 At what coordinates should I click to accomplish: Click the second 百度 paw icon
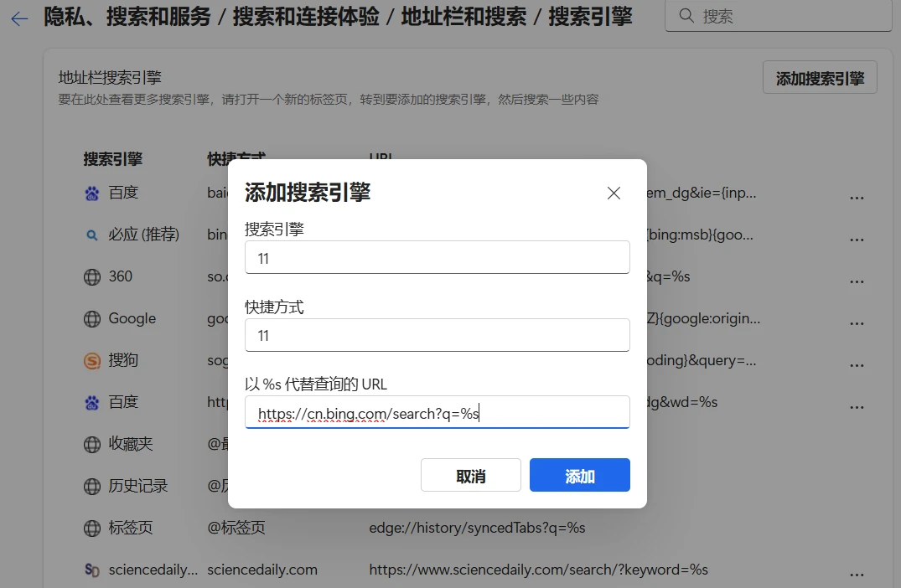click(x=92, y=403)
